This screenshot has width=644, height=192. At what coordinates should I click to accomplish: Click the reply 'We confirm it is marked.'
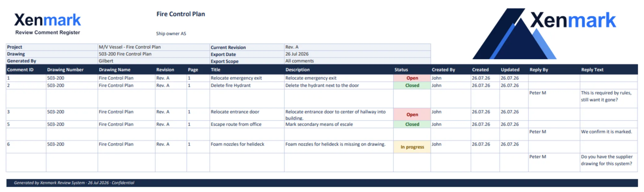(606, 132)
